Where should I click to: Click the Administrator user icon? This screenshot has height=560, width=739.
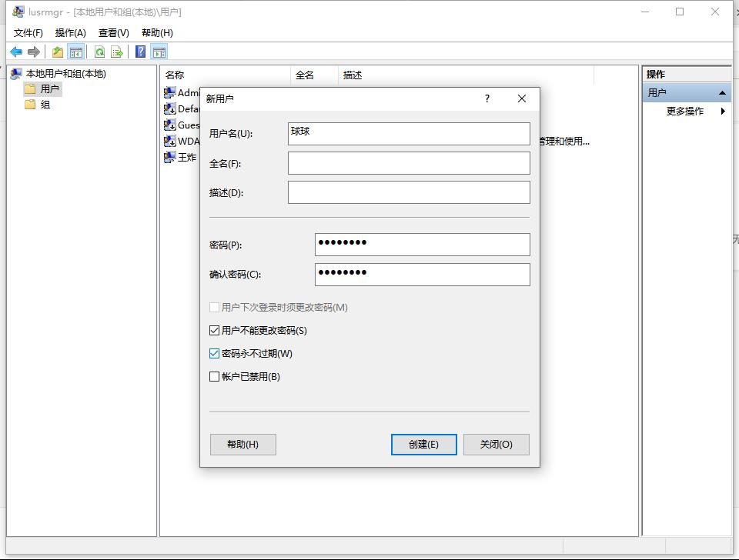click(x=169, y=92)
